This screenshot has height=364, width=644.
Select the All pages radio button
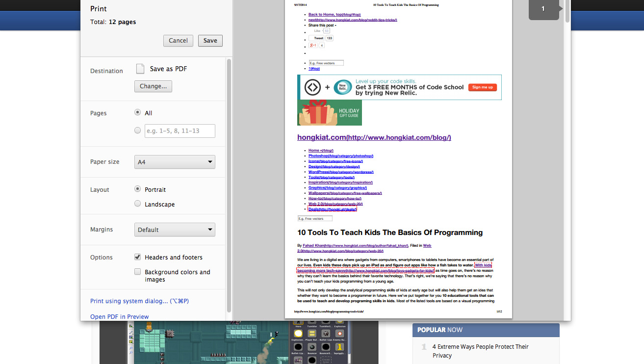(138, 112)
